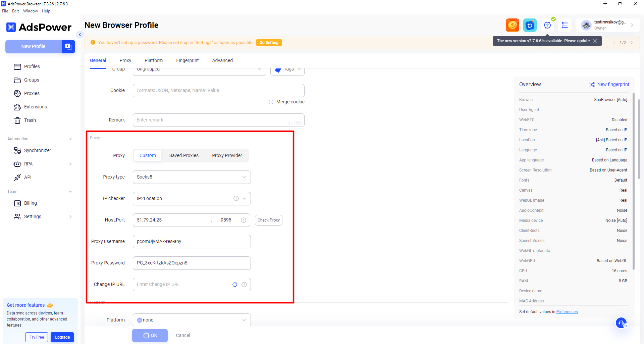Open the Extensions sidebar item

tap(35, 107)
